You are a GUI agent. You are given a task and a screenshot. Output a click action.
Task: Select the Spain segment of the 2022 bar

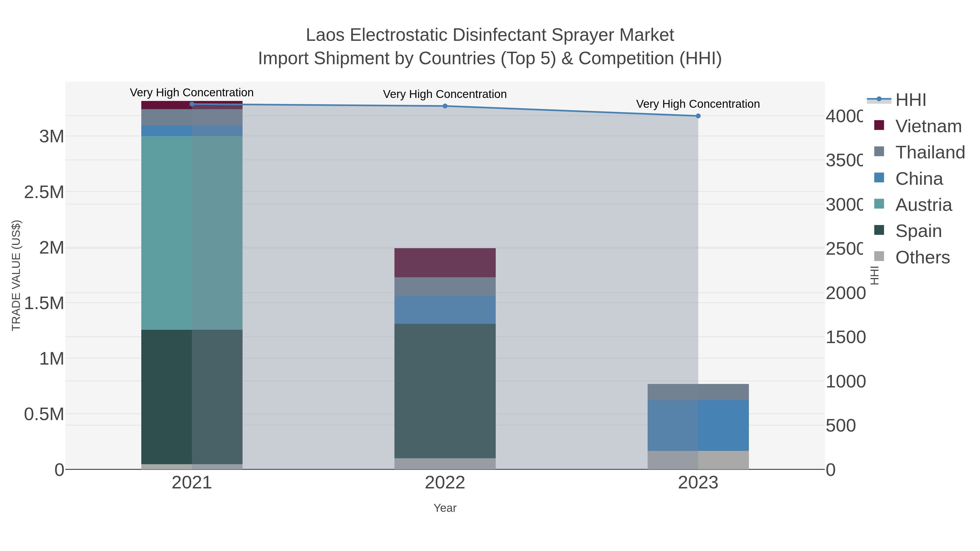click(x=445, y=391)
